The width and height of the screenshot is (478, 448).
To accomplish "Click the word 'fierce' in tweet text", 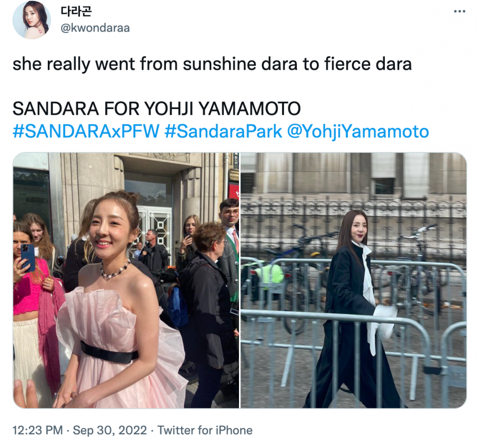I will [x=347, y=64].
